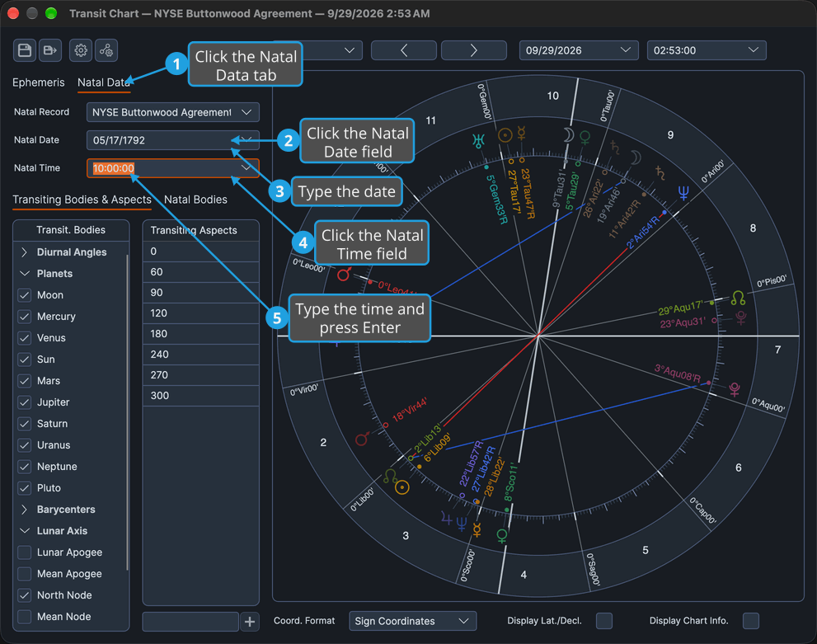The image size is (817, 644).
Task: Expand the Barycenters group
Action: click(24, 510)
